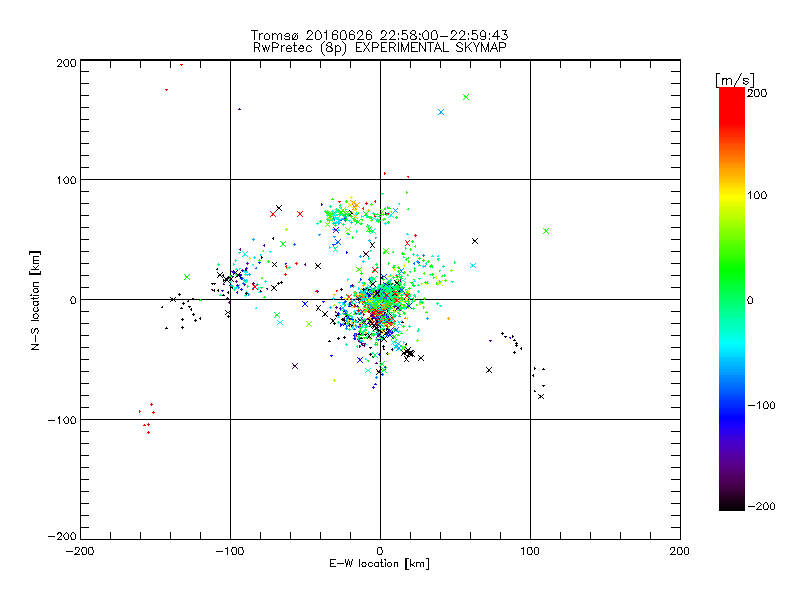800x600 pixels.
Task: Click the cyan X marker at 62 km east, 28 km north
Action: pos(473,265)
